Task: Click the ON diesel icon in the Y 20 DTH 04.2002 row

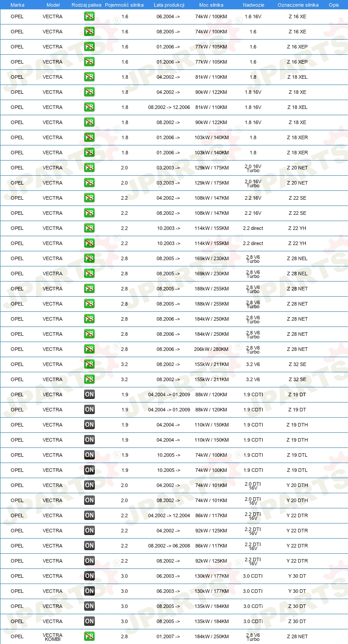Action: 89,485
